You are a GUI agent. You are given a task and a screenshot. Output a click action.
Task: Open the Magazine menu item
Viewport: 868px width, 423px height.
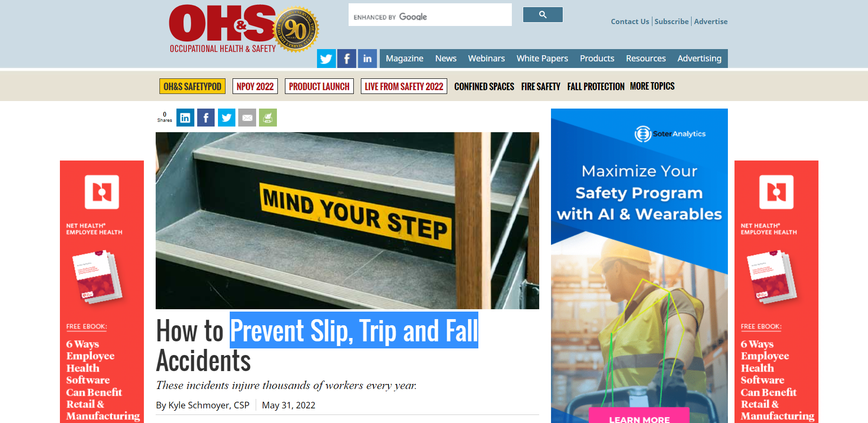point(404,59)
